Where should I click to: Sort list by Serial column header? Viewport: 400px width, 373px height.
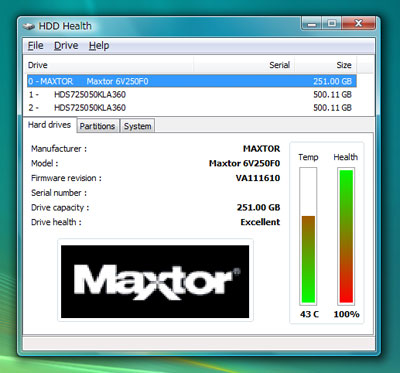(244, 65)
